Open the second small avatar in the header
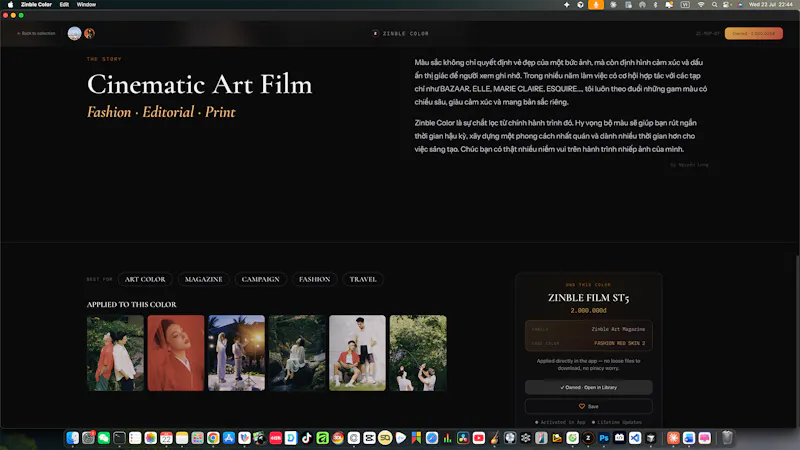This screenshot has width=800, height=450. (89, 34)
